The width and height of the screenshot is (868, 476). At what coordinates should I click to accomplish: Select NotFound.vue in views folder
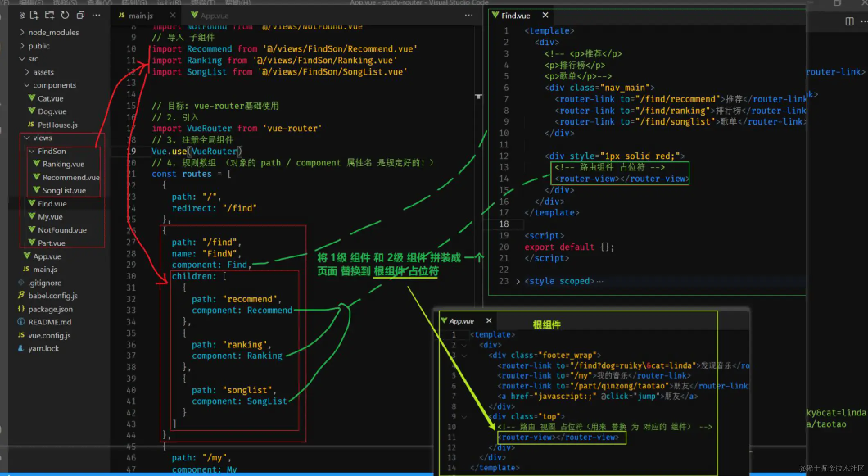(x=62, y=230)
